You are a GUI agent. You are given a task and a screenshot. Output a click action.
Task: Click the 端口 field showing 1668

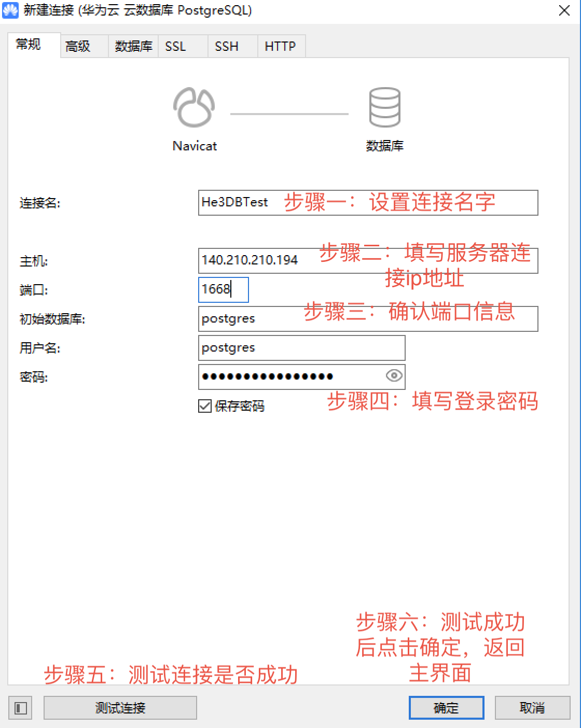coord(223,290)
